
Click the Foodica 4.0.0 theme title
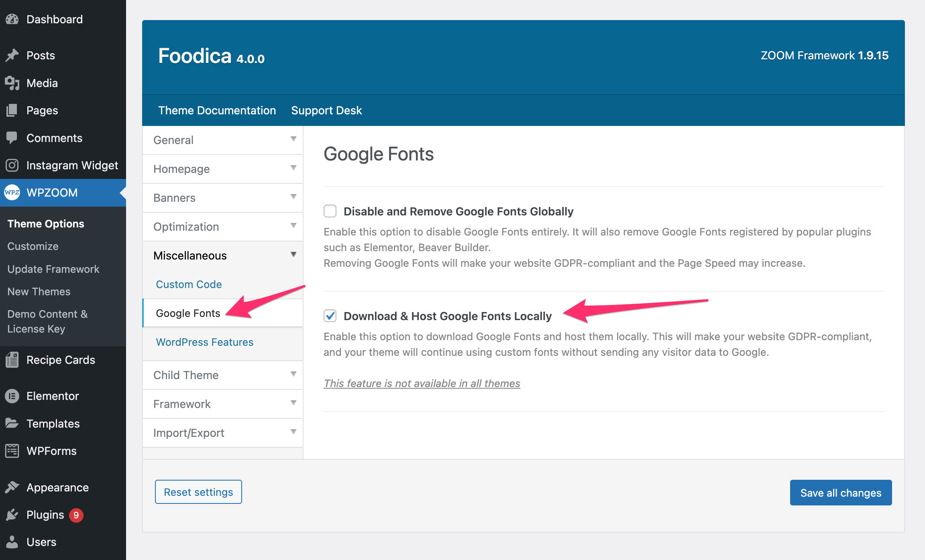[x=212, y=56]
